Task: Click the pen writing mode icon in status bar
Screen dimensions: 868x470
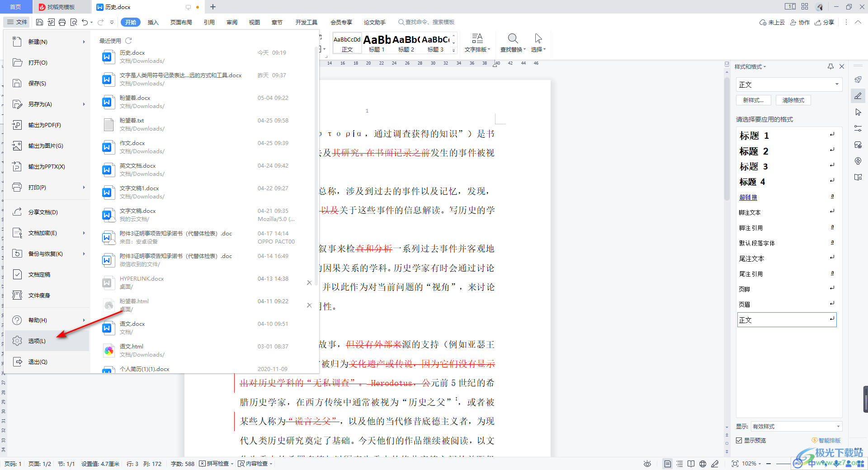Action: click(x=715, y=464)
